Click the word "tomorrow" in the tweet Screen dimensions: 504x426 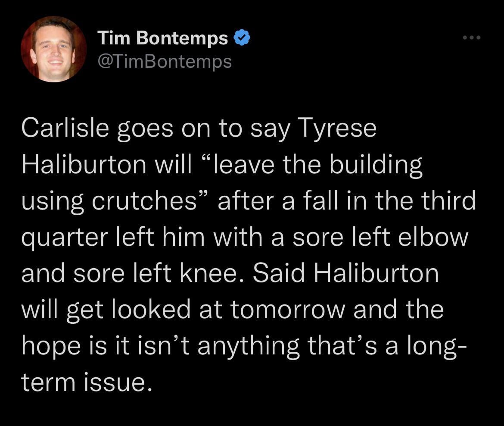tap(287, 310)
